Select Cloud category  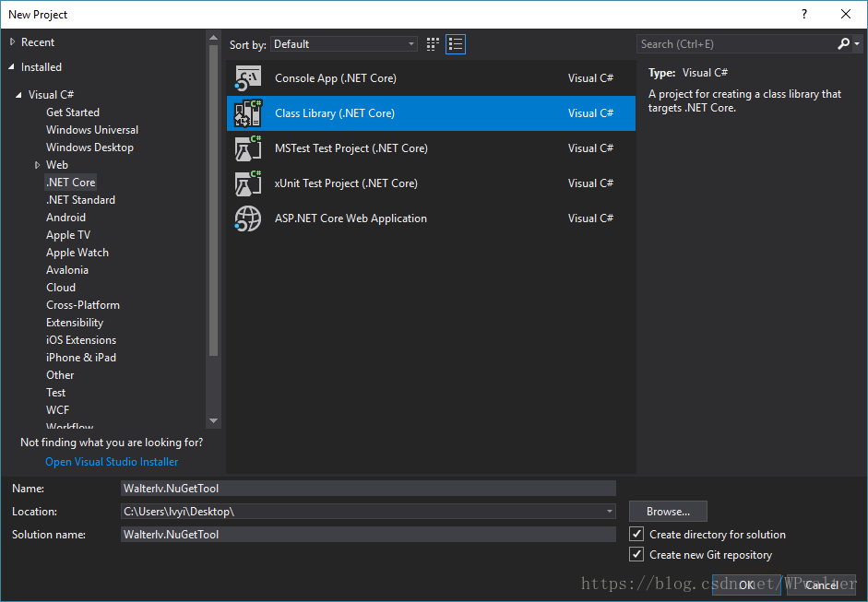click(x=61, y=288)
